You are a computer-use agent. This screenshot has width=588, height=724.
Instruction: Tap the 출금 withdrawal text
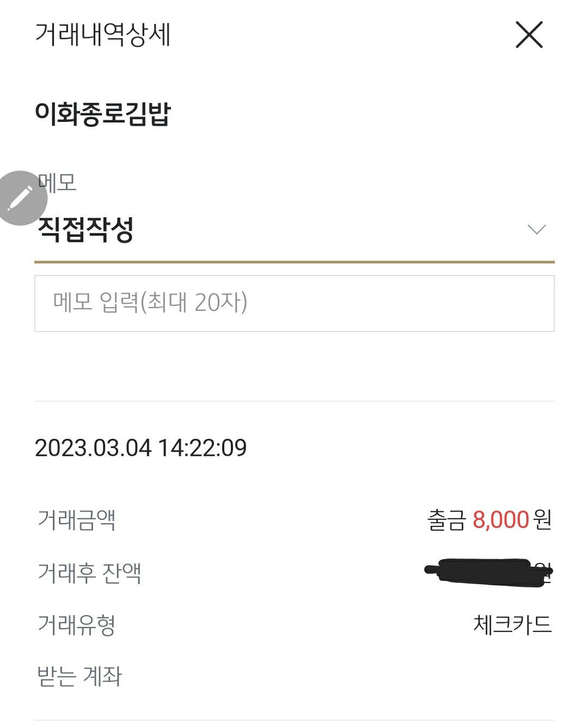pyautogui.click(x=447, y=520)
